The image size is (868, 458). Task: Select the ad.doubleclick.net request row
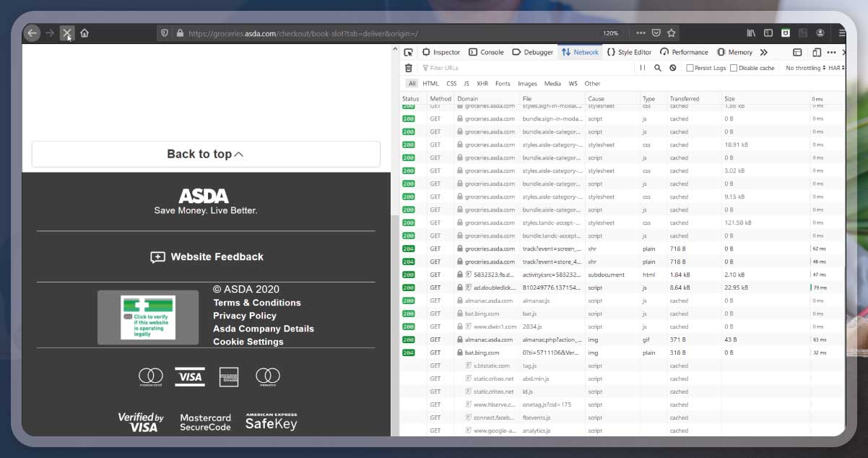pyautogui.click(x=622, y=288)
